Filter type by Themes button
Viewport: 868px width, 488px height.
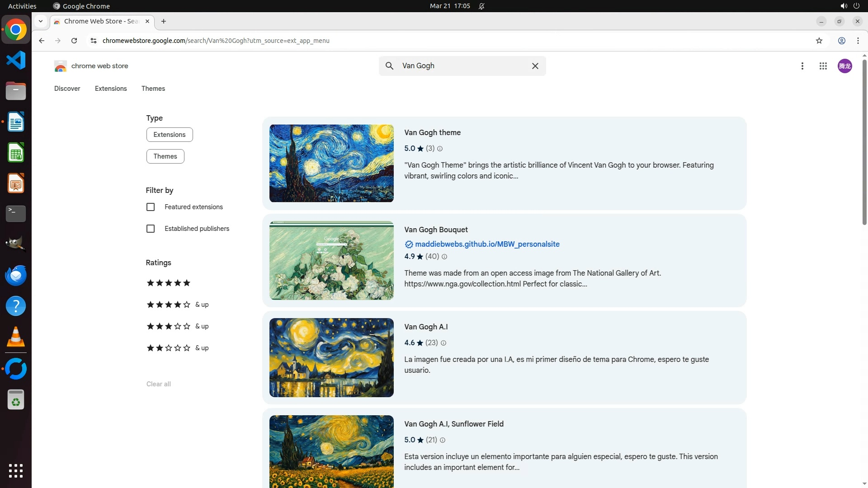[165, 156]
